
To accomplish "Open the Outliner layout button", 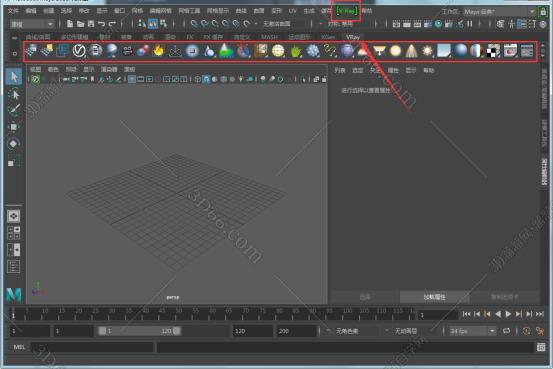I will point(14,267).
